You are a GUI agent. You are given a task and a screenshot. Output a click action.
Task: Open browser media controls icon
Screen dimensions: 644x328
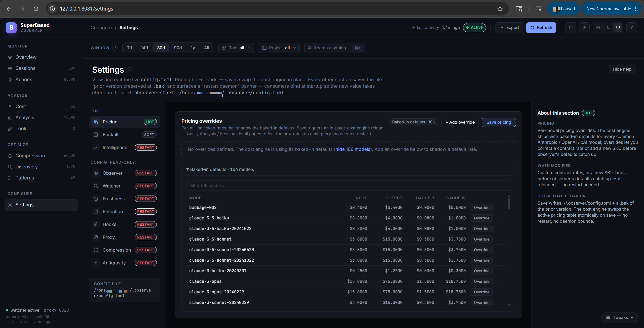point(539,9)
